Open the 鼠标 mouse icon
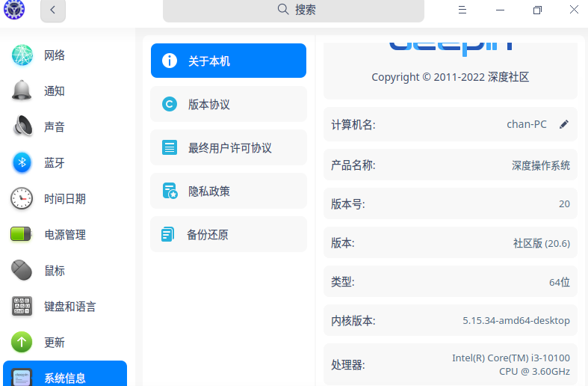This screenshot has height=386, width=588. click(22, 270)
